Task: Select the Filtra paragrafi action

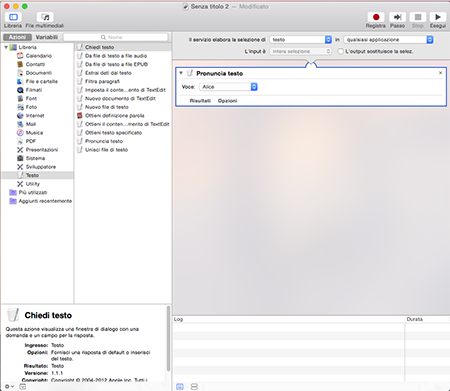Action: (x=102, y=81)
